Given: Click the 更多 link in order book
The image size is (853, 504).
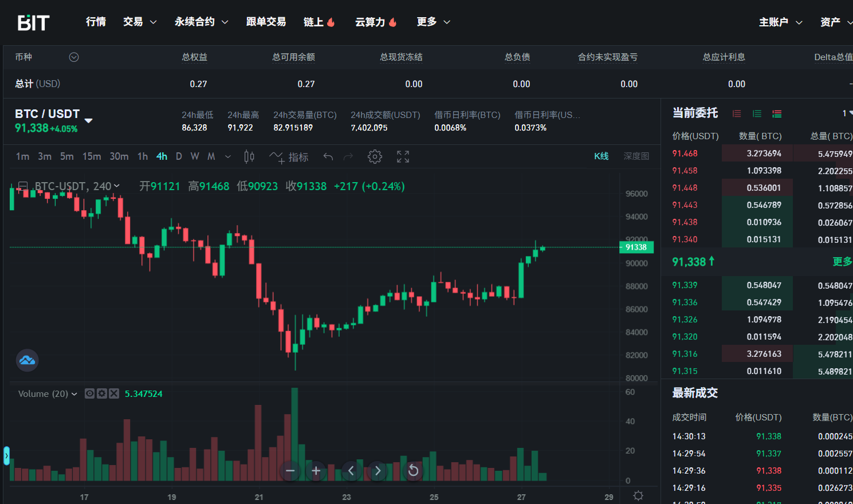Looking at the screenshot, I should tap(842, 262).
